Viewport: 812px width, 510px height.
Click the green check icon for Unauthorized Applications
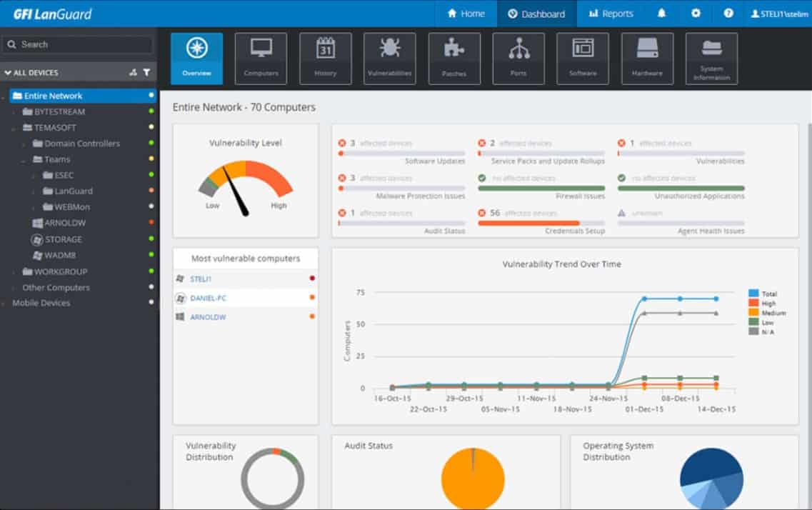[x=621, y=178]
